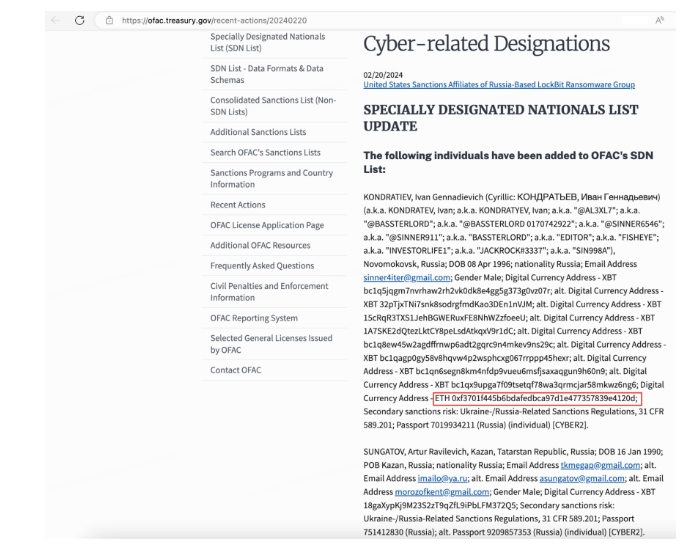Open Additional OFAC Resources

(x=260, y=245)
